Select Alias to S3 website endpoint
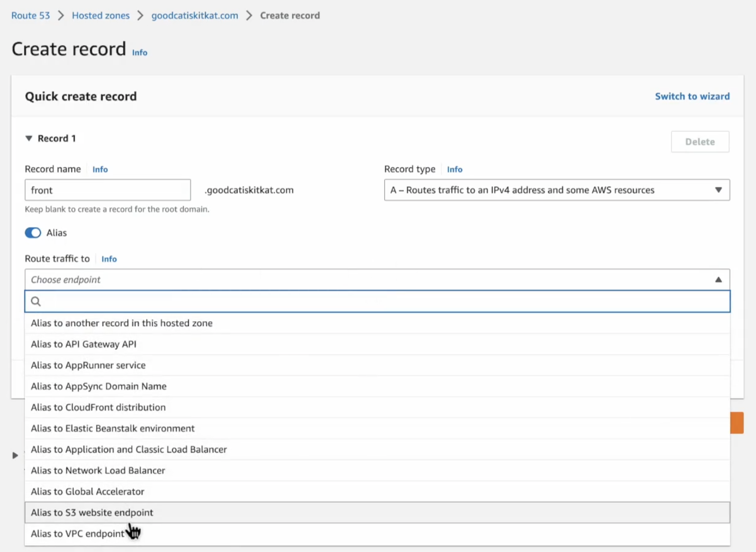The width and height of the screenshot is (756, 552). (x=377, y=512)
